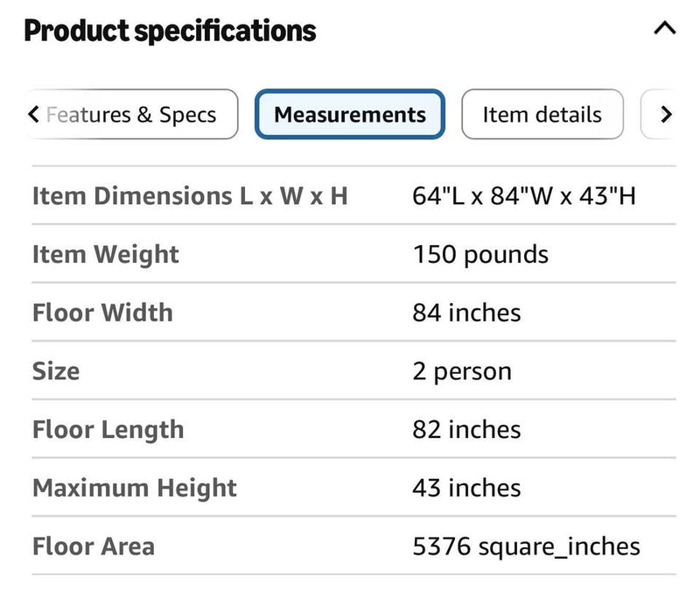Click the Item Weight label
The height and width of the screenshot is (592, 700).
pos(106,255)
